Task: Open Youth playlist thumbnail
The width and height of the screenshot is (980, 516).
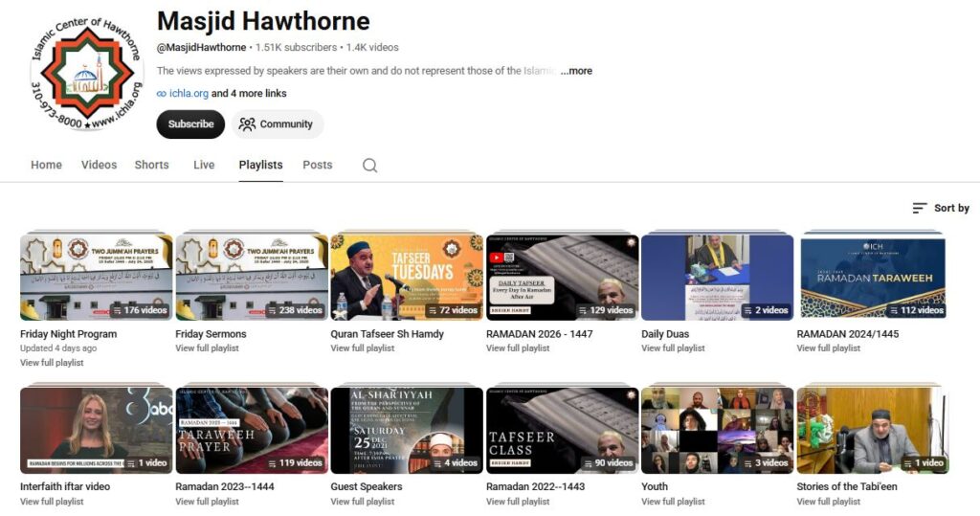Action: coord(718,430)
